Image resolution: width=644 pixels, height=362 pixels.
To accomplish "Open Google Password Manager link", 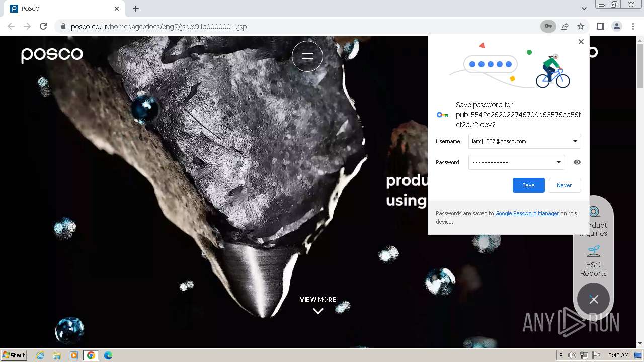I will click(x=527, y=213).
